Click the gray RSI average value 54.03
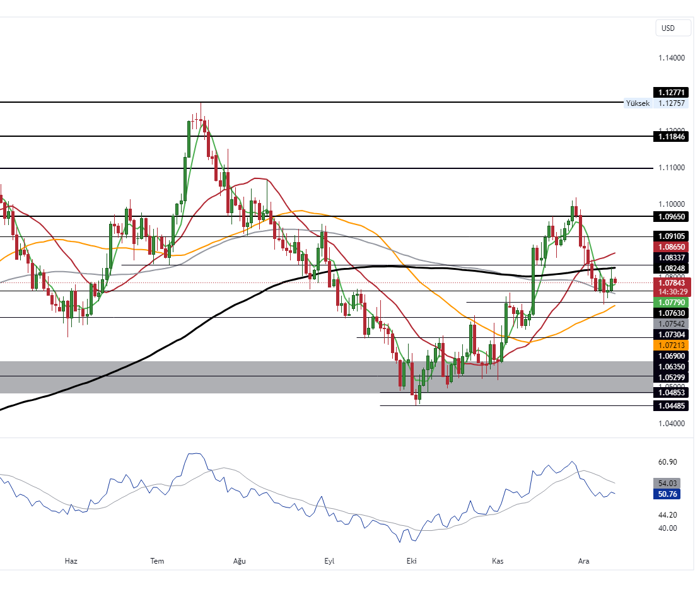700x592 pixels. pyautogui.click(x=668, y=483)
